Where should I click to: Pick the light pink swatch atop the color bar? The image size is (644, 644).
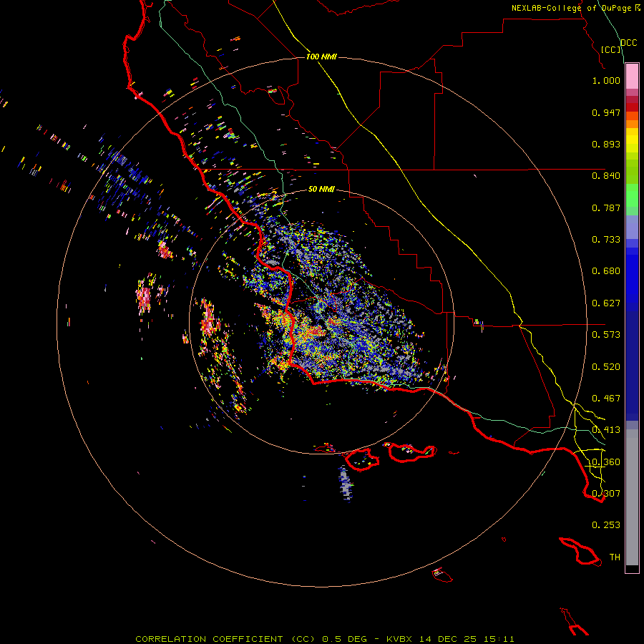(x=632, y=77)
